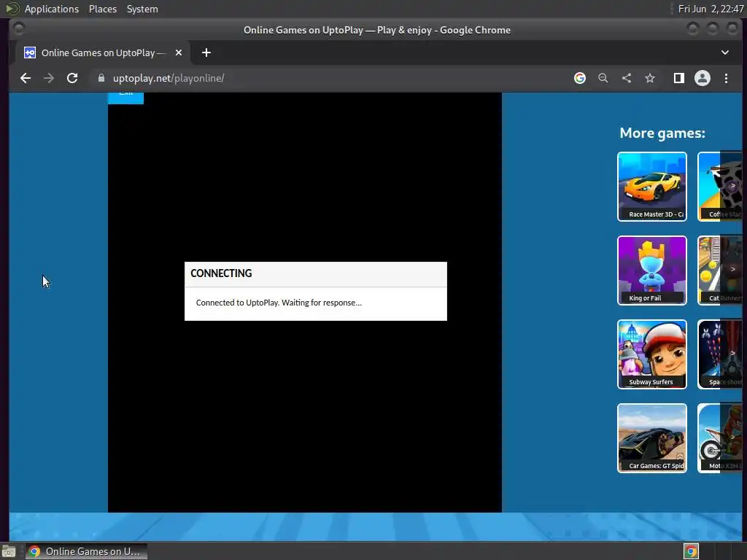
Task: Open the Google icon in address bar
Action: point(580,78)
